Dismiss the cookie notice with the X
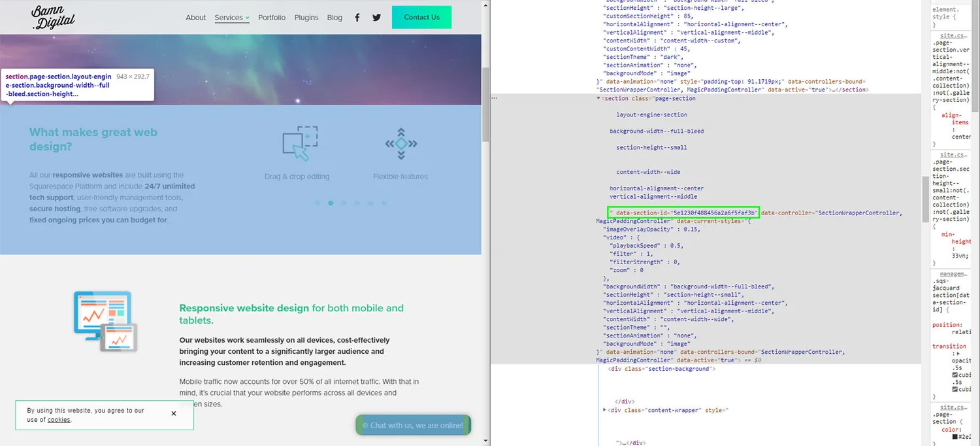 (x=174, y=413)
